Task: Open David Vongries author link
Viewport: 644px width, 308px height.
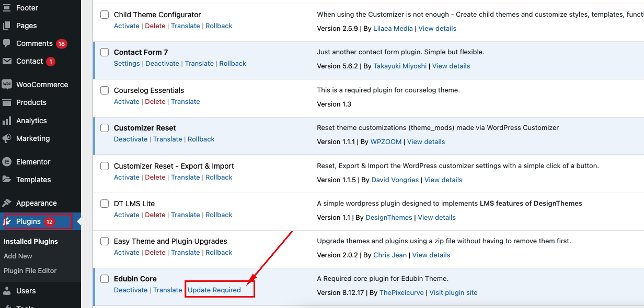Action: tap(395, 180)
